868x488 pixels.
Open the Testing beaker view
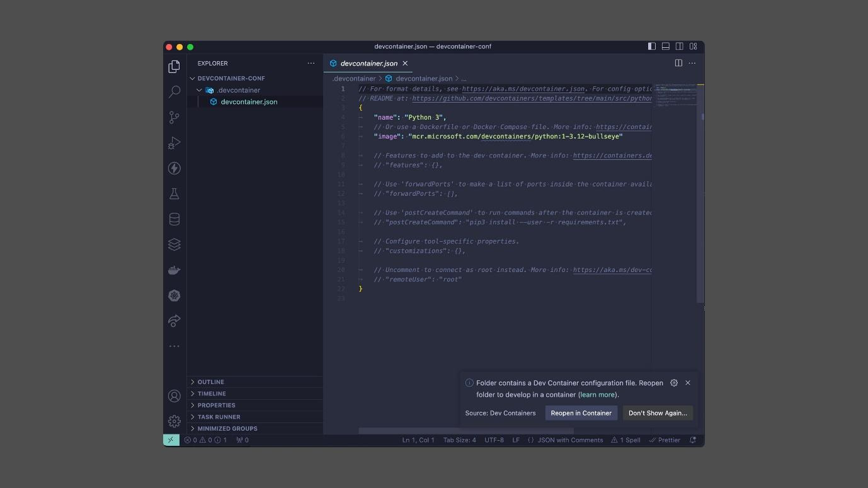click(174, 193)
